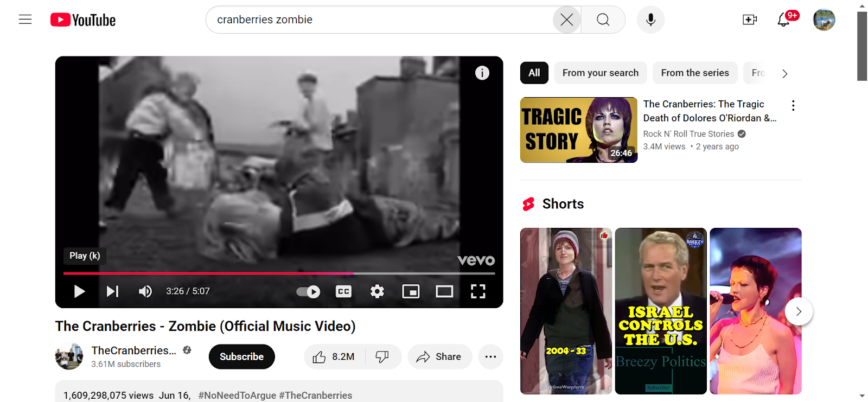Click scrollbar down arrow
This screenshot has height=402, width=868.
coord(862,397)
